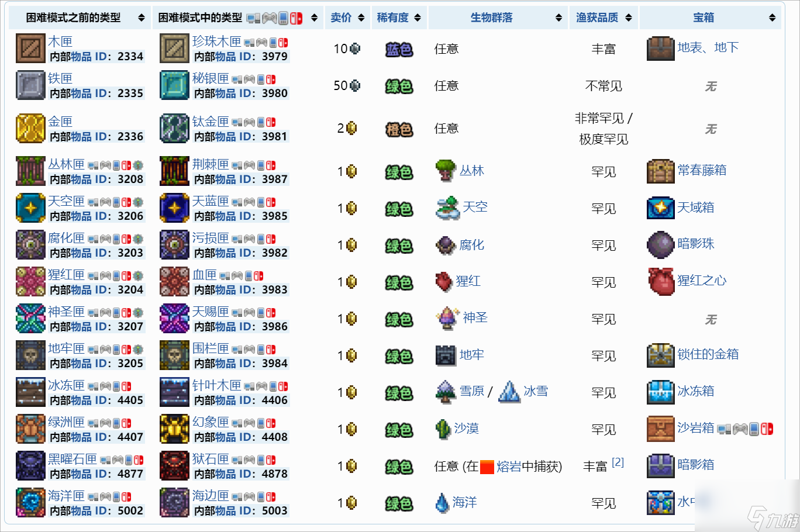Click the 秘银匣 mythril crate icon
The width and height of the screenshot is (800, 532).
[x=174, y=85]
